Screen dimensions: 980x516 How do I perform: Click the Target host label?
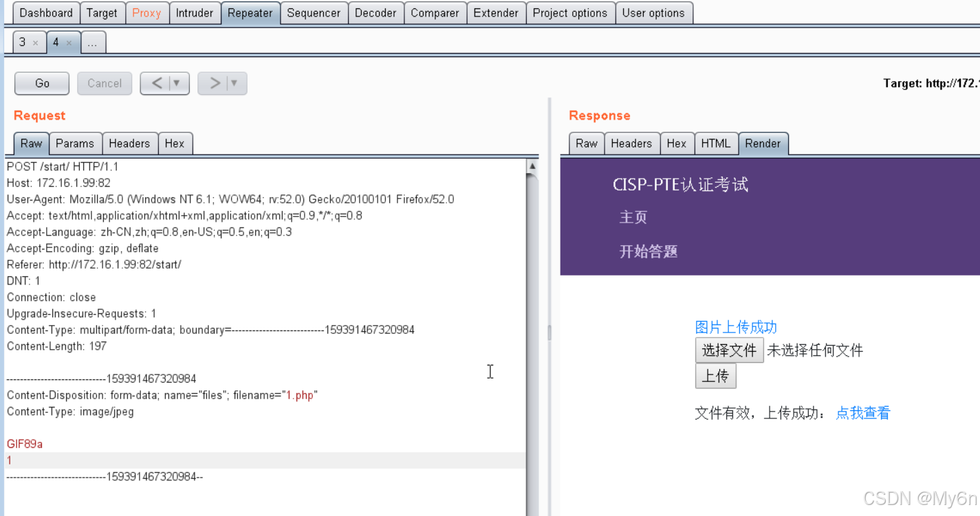click(931, 83)
